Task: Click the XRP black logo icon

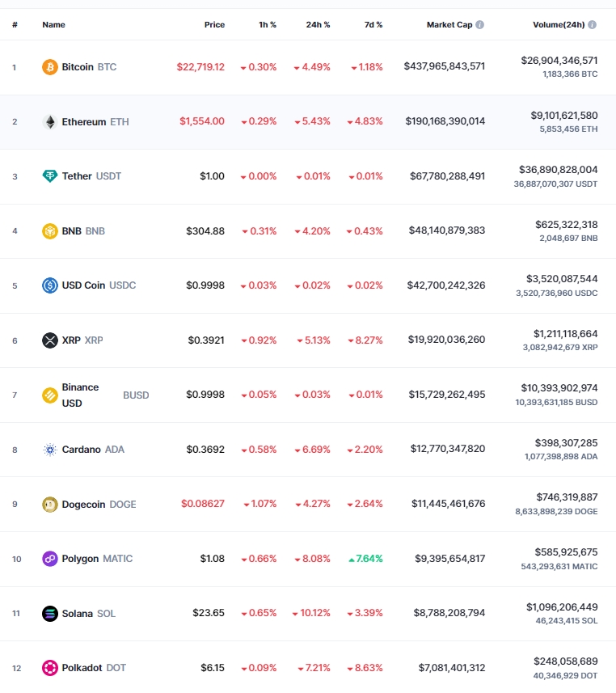Action: tap(50, 340)
